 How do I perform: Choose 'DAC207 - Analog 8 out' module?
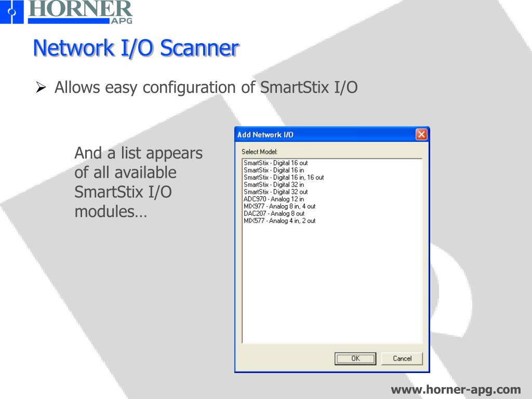click(274, 214)
